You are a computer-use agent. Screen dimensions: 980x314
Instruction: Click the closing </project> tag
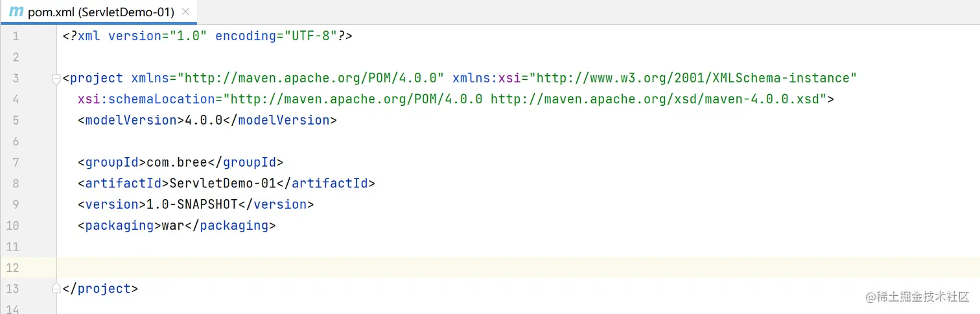point(100,289)
